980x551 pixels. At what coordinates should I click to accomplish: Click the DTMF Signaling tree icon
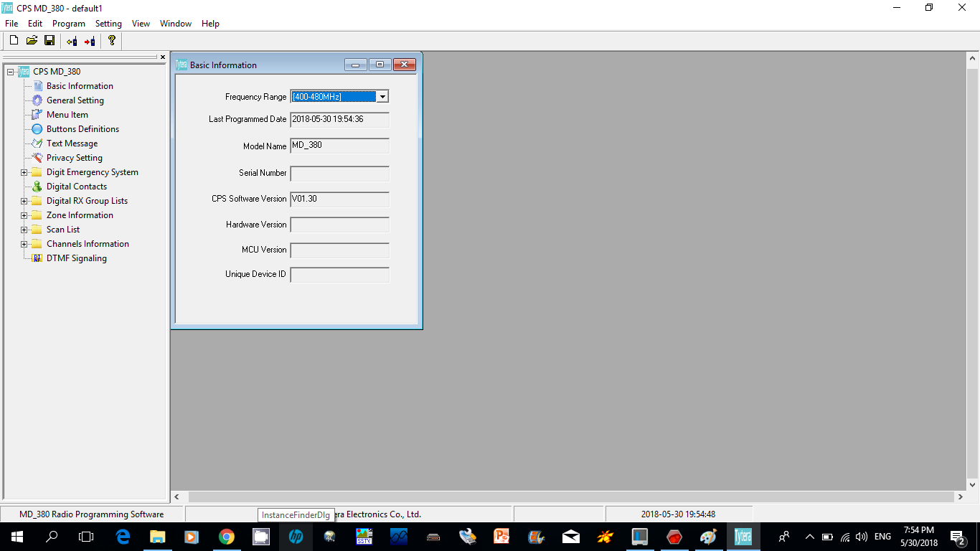pyautogui.click(x=37, y=258)
